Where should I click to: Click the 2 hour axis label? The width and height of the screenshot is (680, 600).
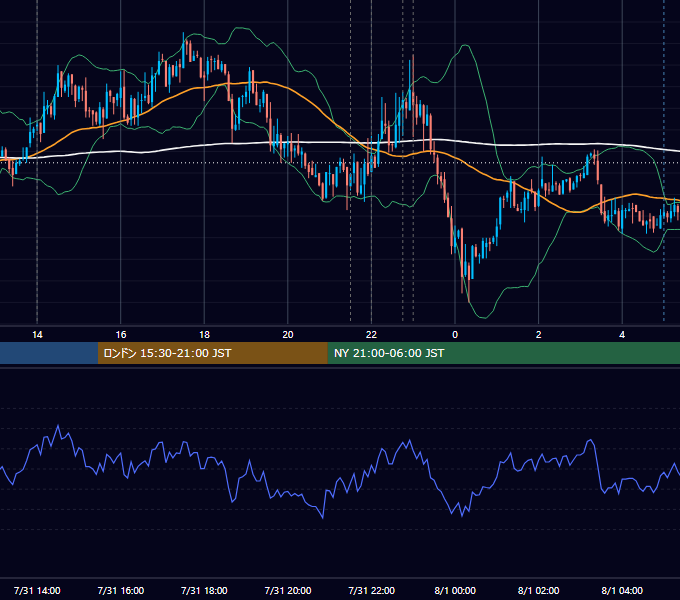[x=538, y=335]
